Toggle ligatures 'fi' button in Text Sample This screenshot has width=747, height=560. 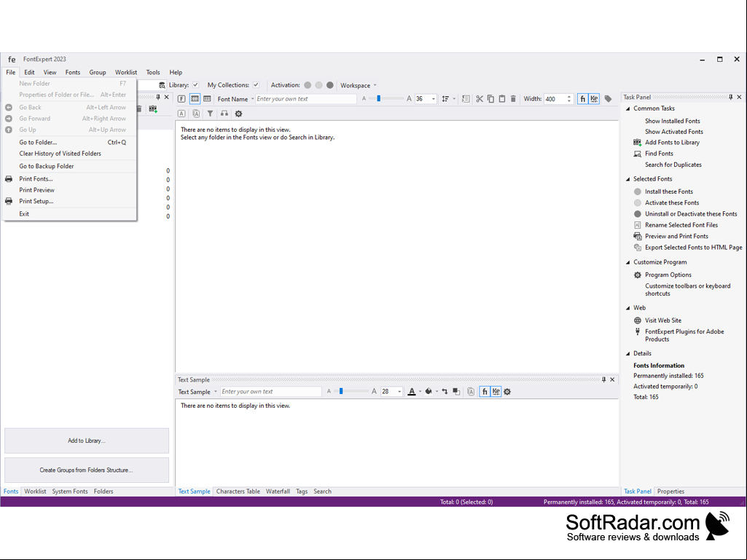point(485,392)
